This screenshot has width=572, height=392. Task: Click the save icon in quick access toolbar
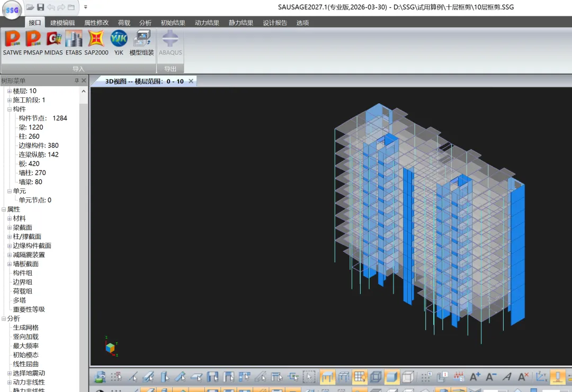[41, 7]
